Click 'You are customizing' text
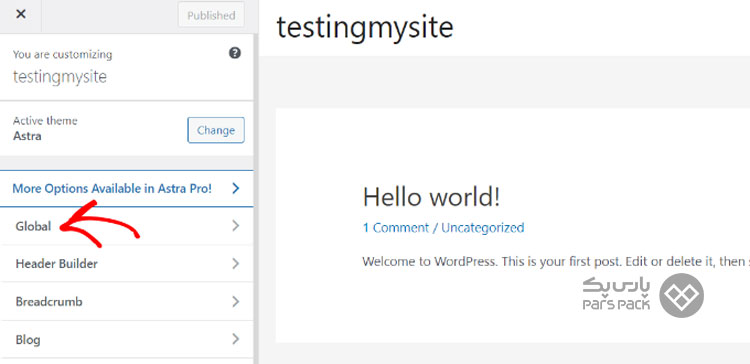 (63, 55)
